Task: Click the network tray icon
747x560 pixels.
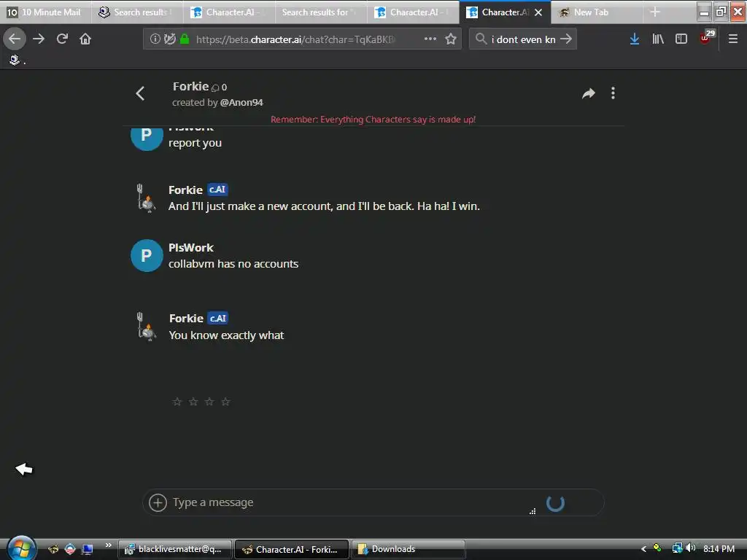Action: coord(677,548)
